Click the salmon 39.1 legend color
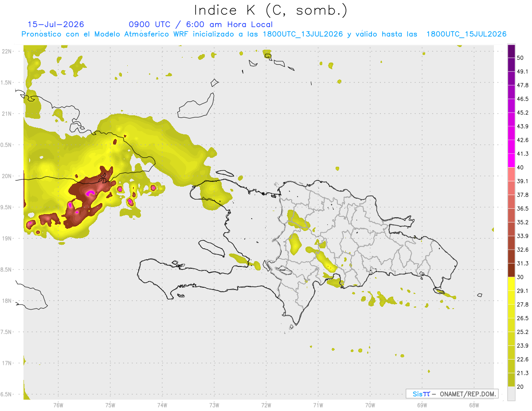Viewport: 532px width, 411px height. pyautogui.click(x=511, y=174)
